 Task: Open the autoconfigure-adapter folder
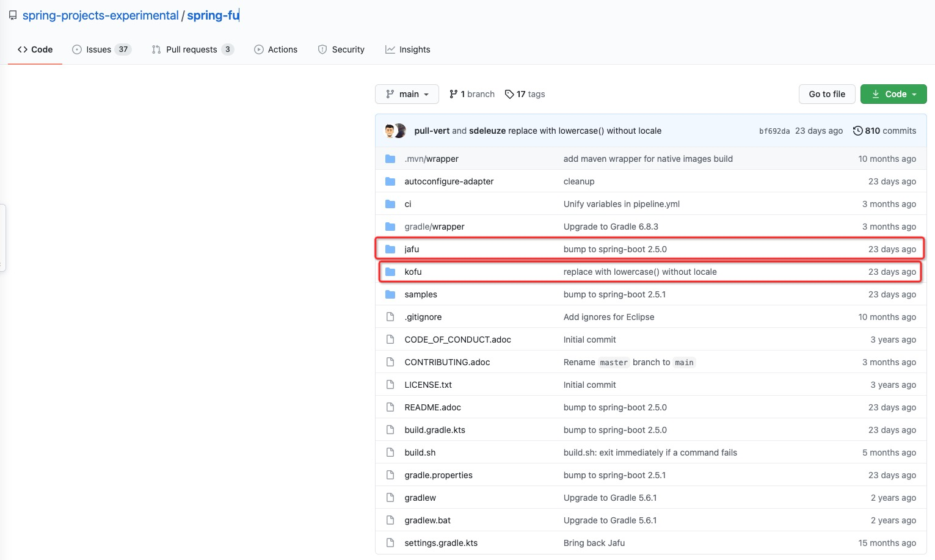(x=449, y=181)
